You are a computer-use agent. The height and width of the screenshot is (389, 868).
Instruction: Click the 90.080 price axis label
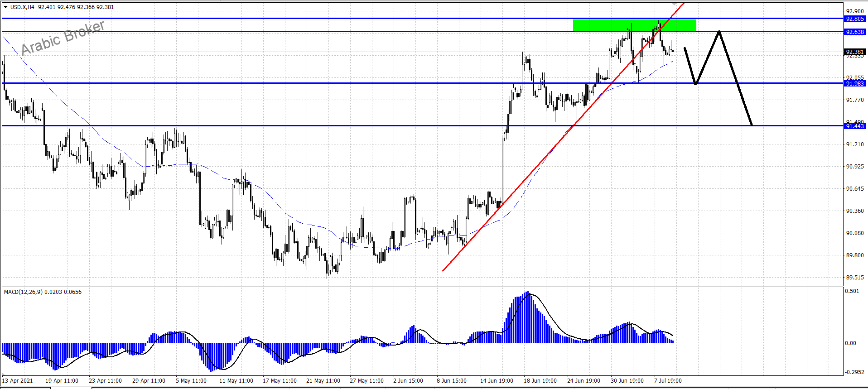tap(855, 233)
